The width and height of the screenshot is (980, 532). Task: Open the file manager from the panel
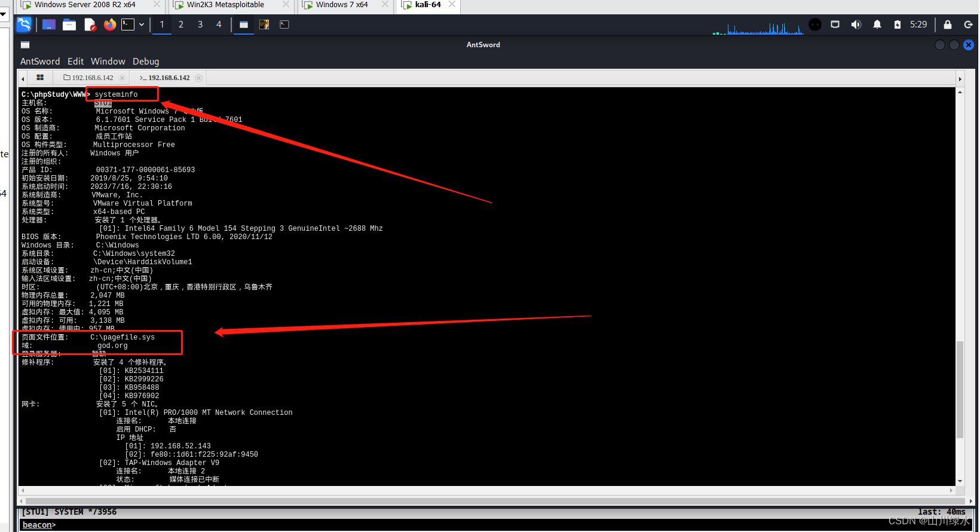coord(69,25)
